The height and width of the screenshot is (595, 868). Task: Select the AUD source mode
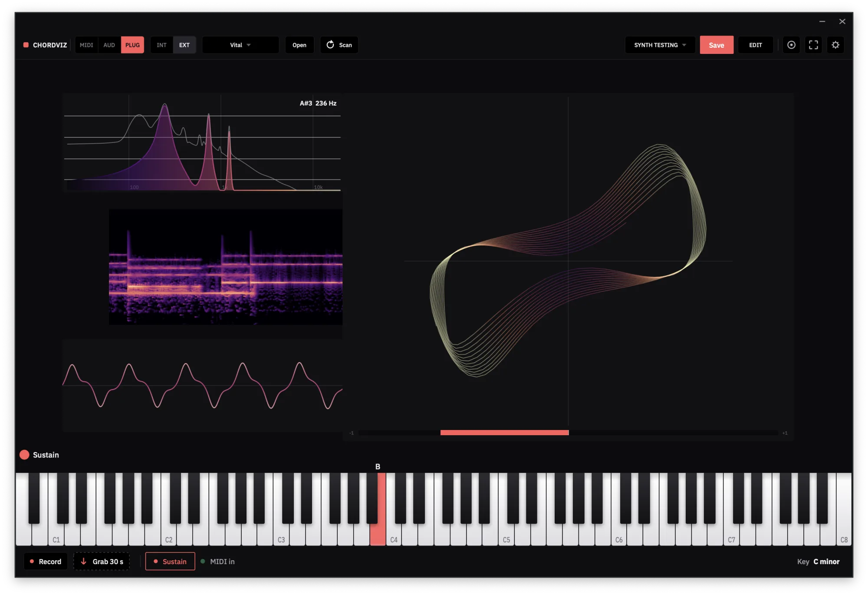(x=109, y=45)
